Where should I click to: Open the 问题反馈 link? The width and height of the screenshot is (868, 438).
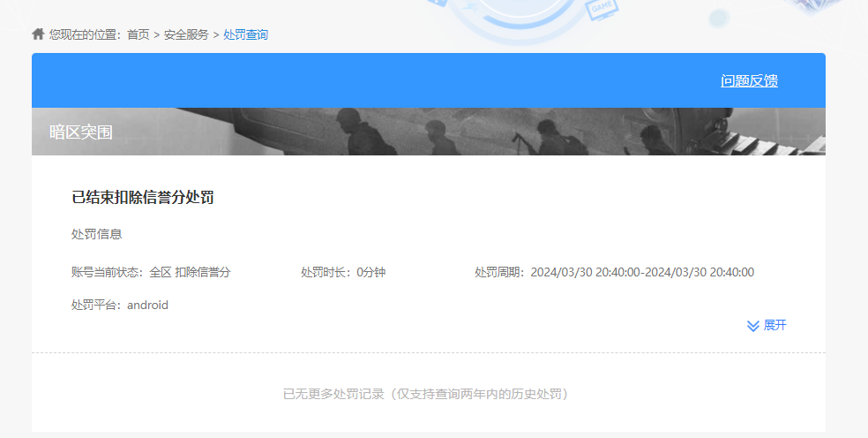click(x=749, y=80)
